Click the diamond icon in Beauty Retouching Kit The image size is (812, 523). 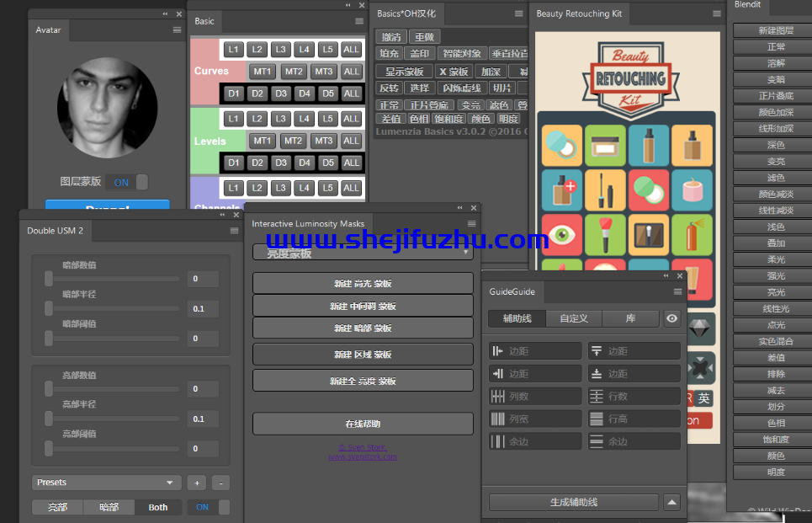tap(699, 328)
